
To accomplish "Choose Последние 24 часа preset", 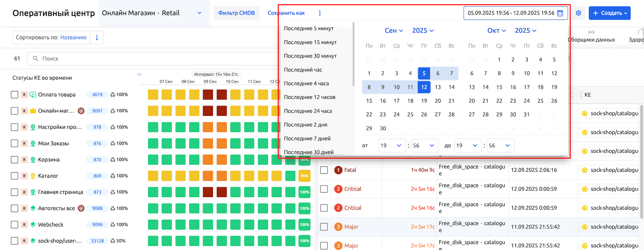I will tap(308, 111).
